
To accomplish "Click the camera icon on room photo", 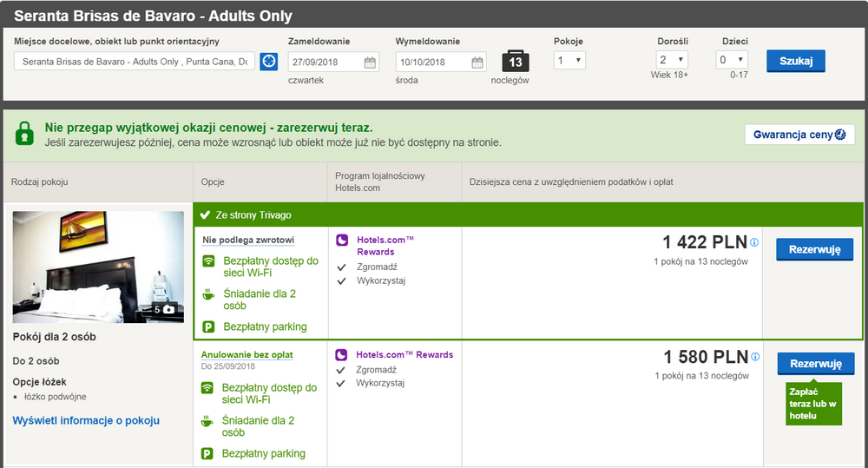I will click(169, 310).
